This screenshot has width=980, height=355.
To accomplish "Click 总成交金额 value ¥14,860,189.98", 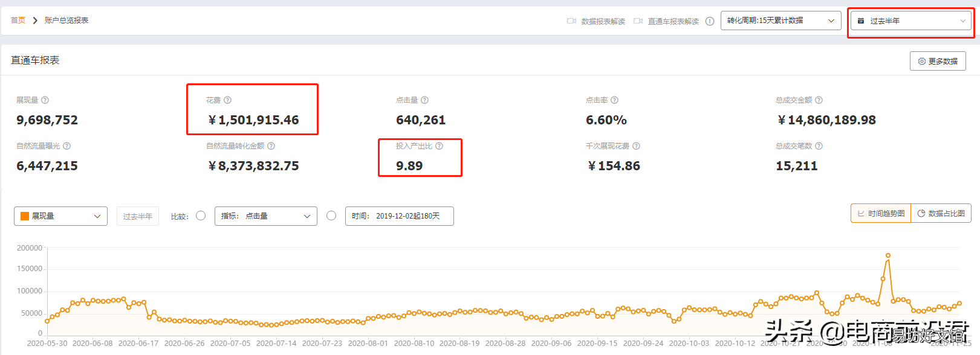I will [826, 120].
